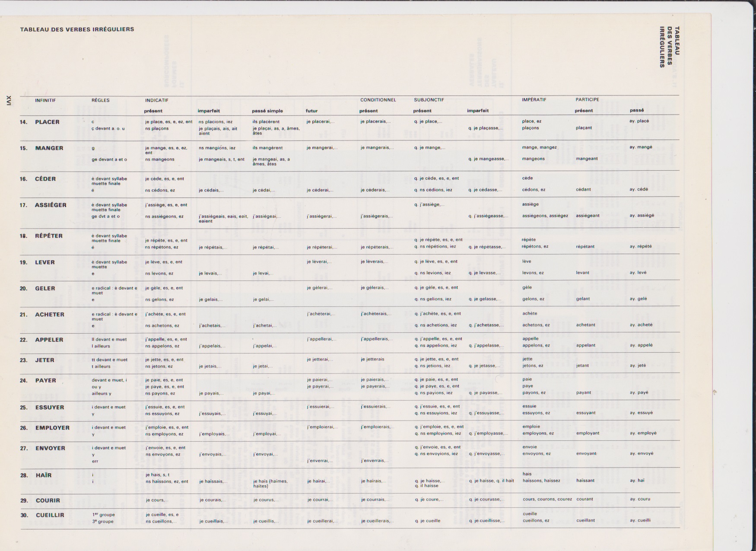Screen dimensions: 756x551
Task: Click the verb 'ENVOYER' in row 27
Action: coord(50,448)
